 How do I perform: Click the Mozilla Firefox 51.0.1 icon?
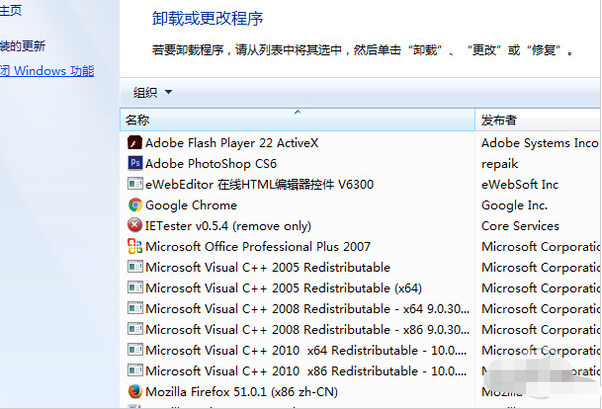pos(135,391)
